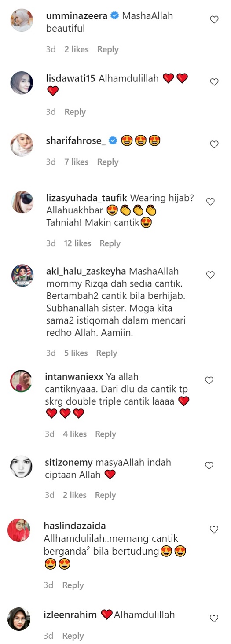Screen dimensions: 231x644
Task: Reply to umminazeera's comment
Action: pos(108,49)
